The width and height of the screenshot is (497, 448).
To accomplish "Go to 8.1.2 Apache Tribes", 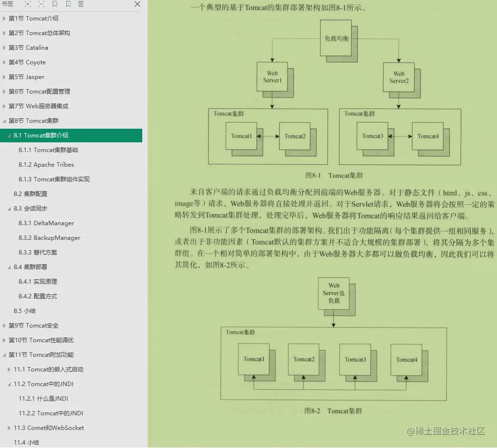I will (46, 165).
